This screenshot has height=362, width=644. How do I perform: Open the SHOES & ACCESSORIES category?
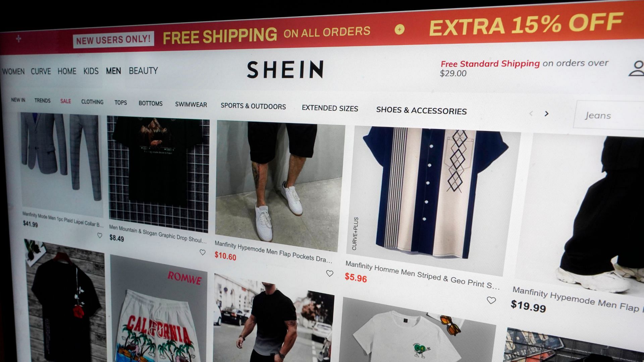[x=421, y=110]
